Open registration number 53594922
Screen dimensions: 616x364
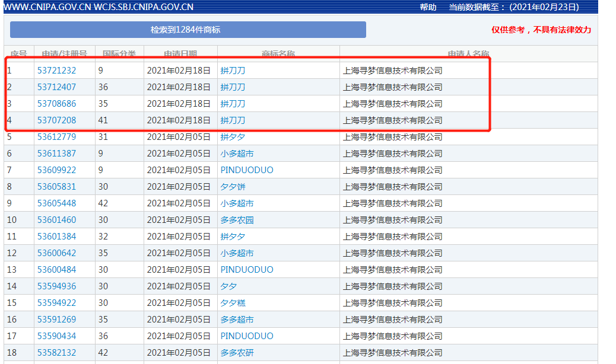click(x=56, y=303)
